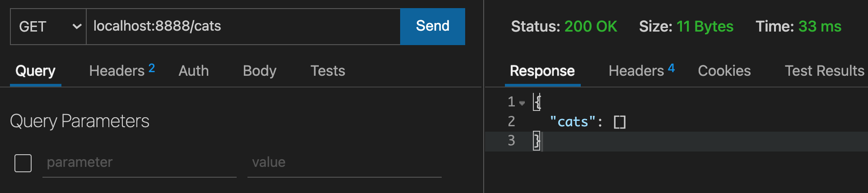This screenshot has height=193, width=868.
Task: Select the Query tab
Action: click(35, 71)
